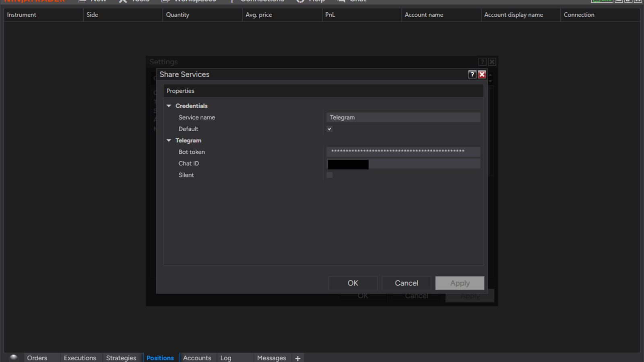Select the 'Silent' property label

click(186, 175)
